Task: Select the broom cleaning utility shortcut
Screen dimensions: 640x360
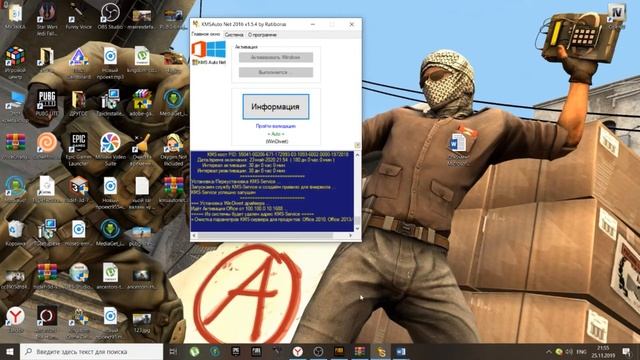Action: coord(142,149)
